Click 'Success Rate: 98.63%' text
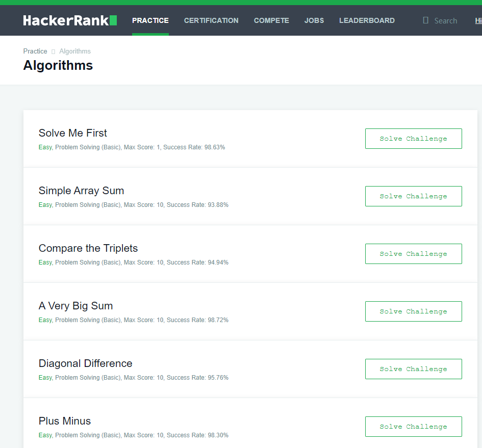 194,147
